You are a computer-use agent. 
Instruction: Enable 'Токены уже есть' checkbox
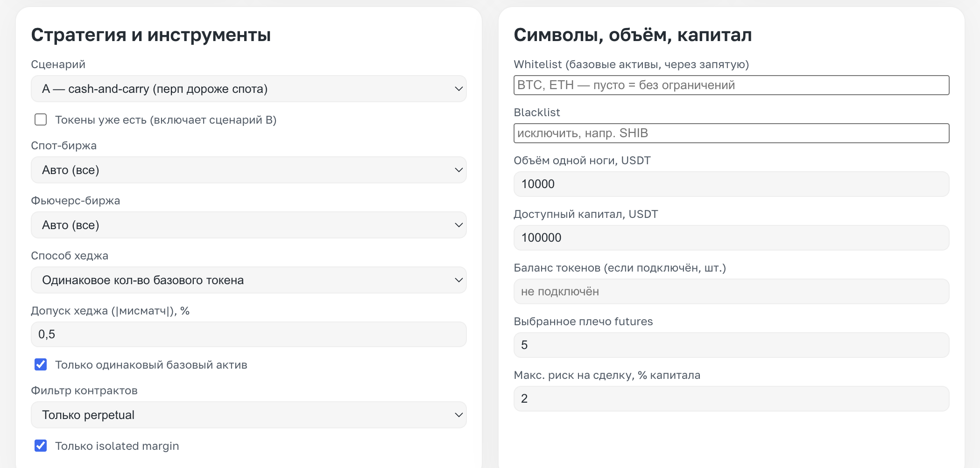41,120
